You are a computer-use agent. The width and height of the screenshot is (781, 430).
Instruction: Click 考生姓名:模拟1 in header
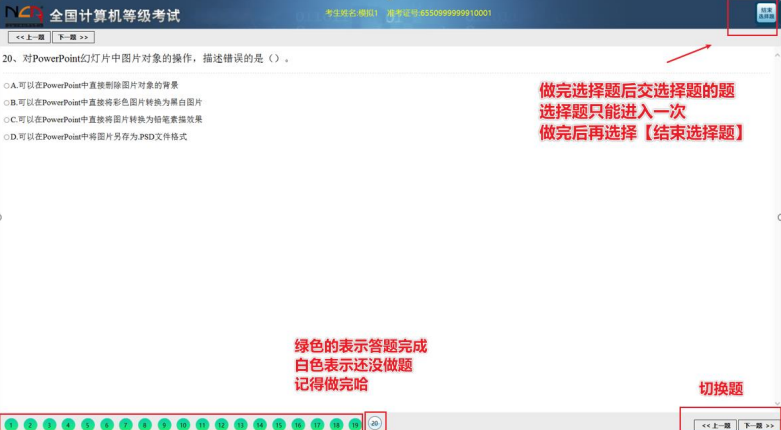click(352, 13)
